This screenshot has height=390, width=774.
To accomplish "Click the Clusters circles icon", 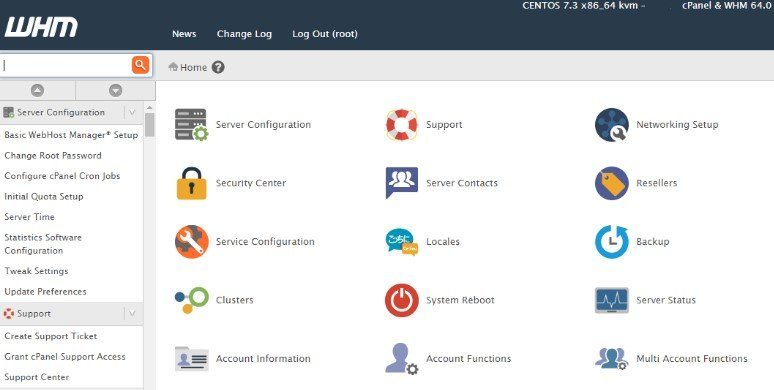I will click(x=192, y=300).
